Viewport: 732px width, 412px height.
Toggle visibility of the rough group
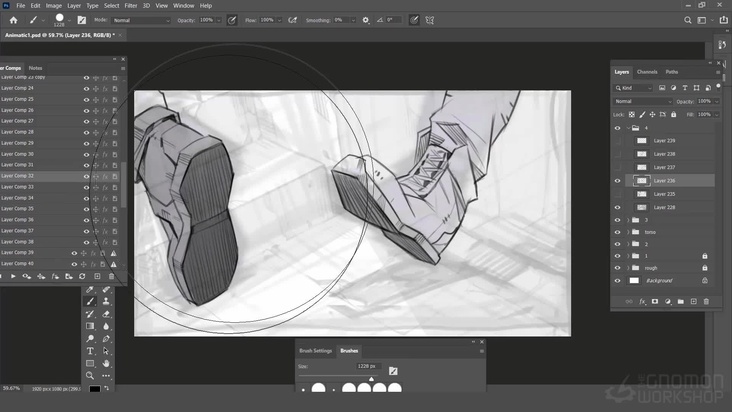(618, 268)
